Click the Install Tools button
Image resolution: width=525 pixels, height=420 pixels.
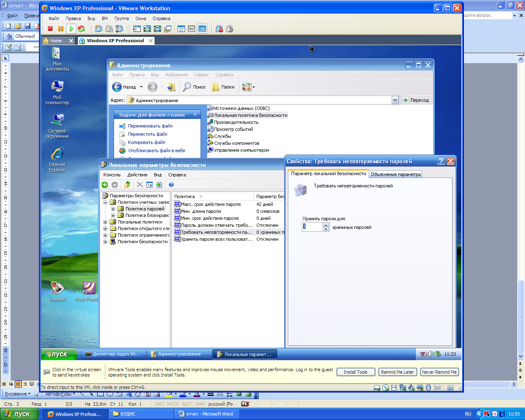356,372
